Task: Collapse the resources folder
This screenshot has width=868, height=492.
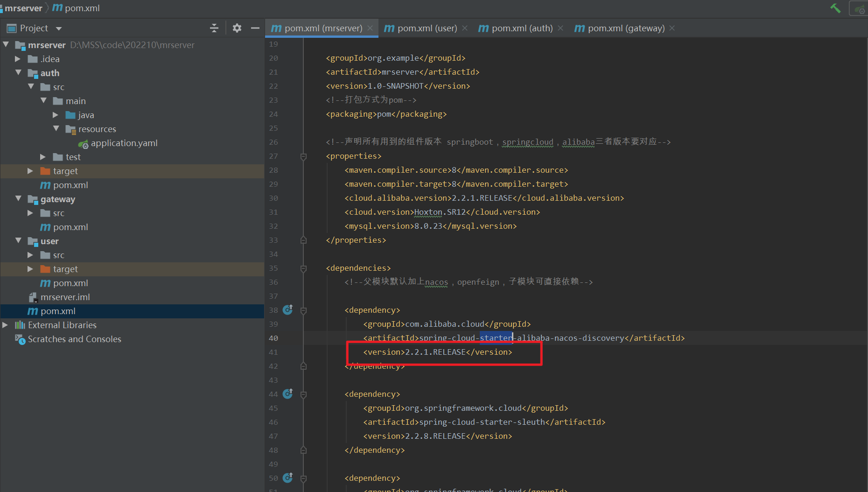Action: pos(56,129)
